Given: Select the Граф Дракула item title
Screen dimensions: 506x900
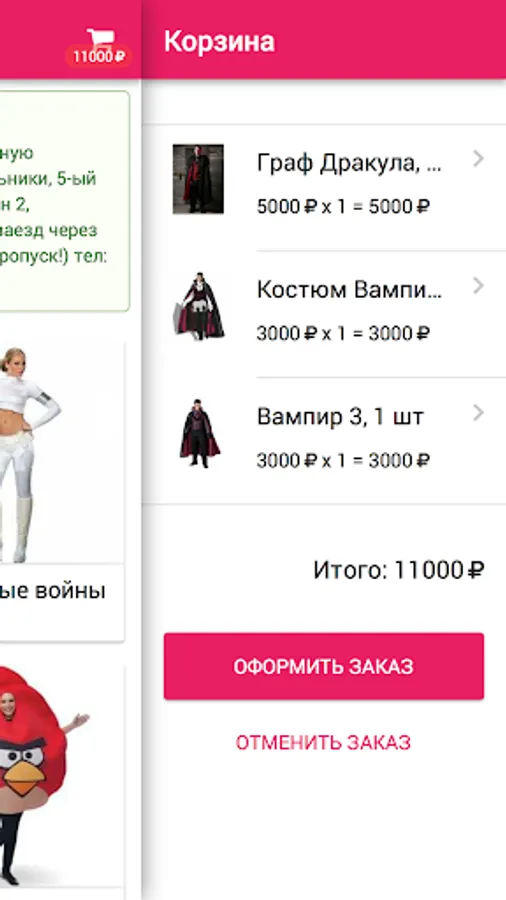Looking at the screenshot, I should [349, 164].
